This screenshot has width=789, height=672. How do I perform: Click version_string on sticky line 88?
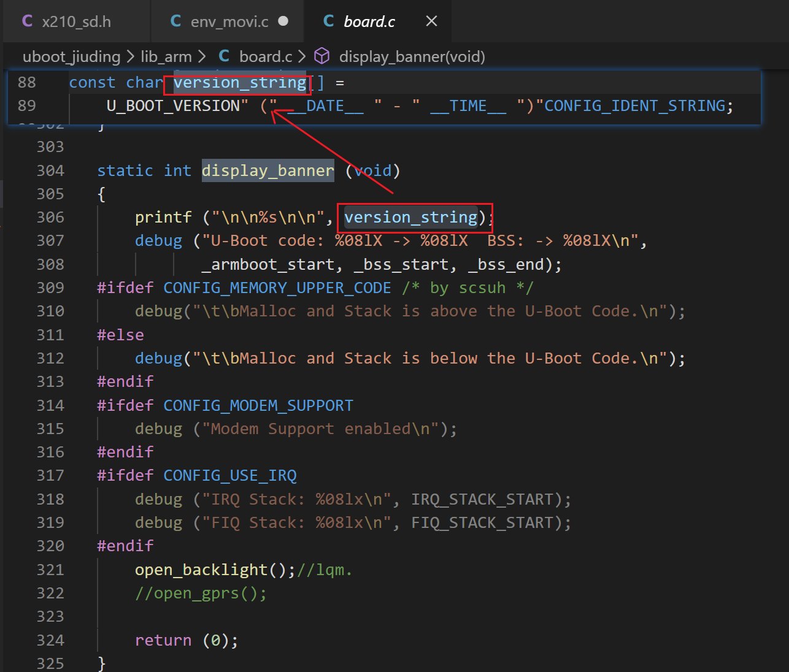pyautogui.click(x=240, y=82)
